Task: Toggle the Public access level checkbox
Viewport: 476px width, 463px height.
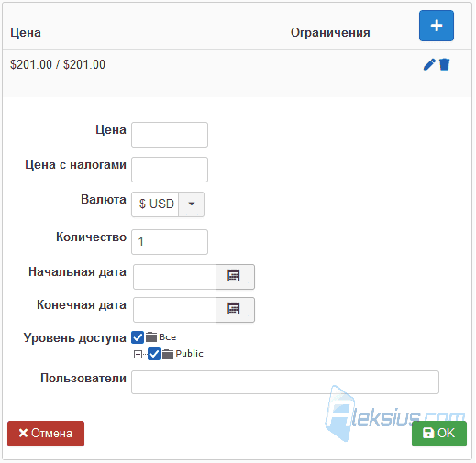Action: point(154,354)
